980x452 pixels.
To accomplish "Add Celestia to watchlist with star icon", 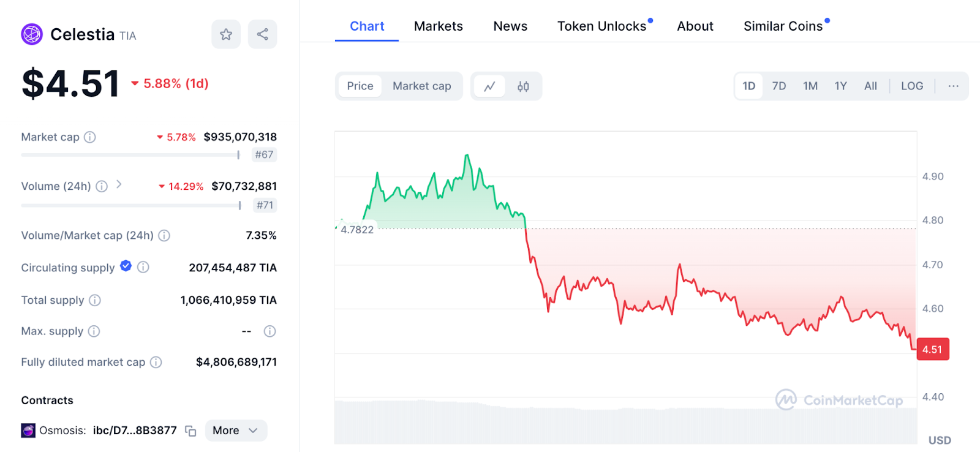I will tap(226, 34).
